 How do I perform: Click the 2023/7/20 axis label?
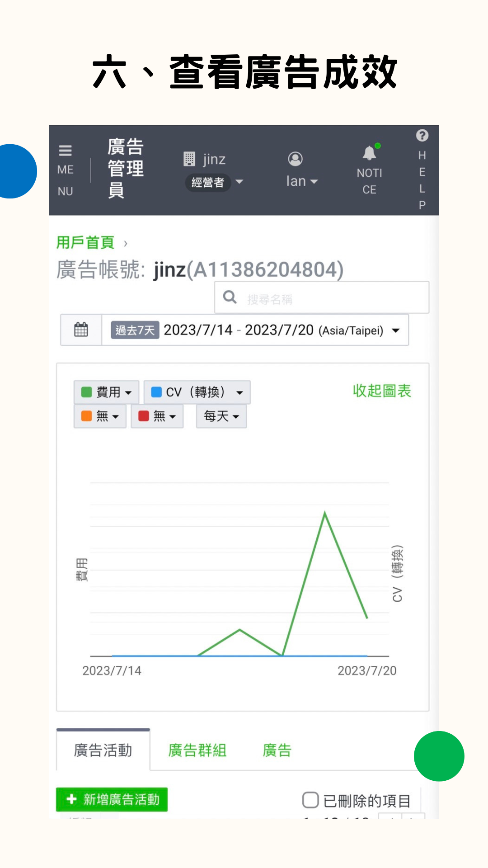click(x=367, y=670)
